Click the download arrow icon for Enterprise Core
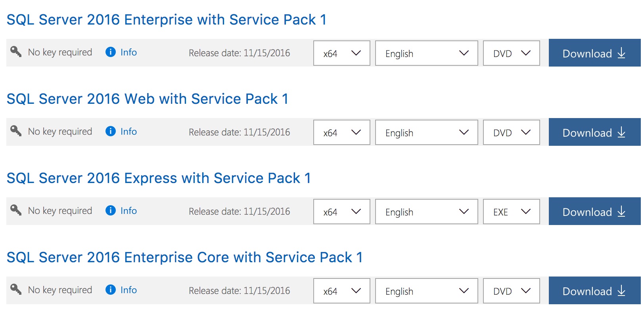Viewport: 644px width, 309px height. [621, 290]
